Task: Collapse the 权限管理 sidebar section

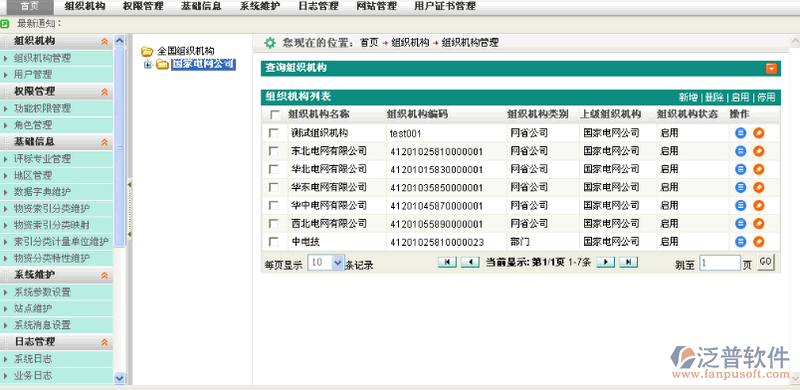Action: (105, 92)
